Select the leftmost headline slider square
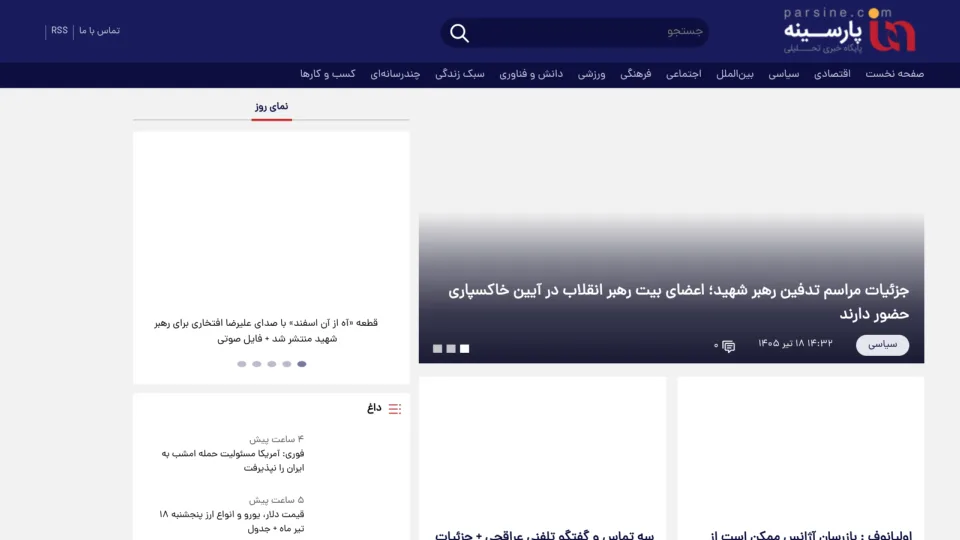Viewport: 960px width, 540px height. pos(438,348)
